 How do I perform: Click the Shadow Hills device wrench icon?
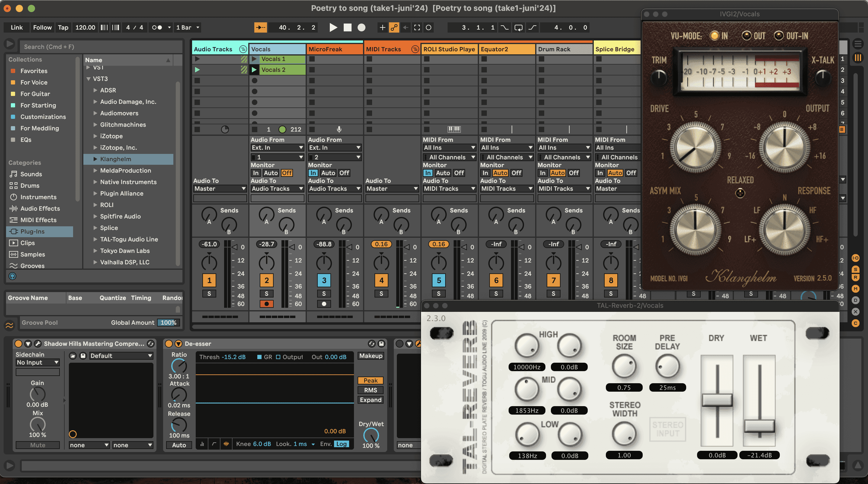tap(38, 344)
